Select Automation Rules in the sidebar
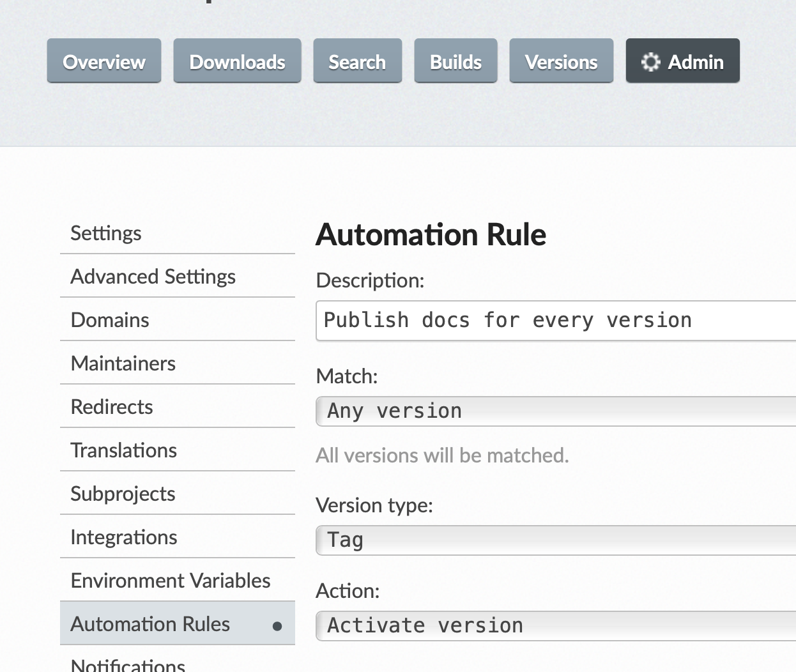 [150, 624]
